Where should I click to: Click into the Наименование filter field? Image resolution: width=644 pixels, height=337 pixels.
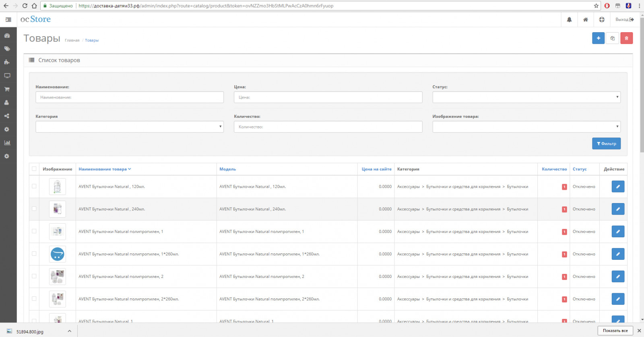(130, 97)
